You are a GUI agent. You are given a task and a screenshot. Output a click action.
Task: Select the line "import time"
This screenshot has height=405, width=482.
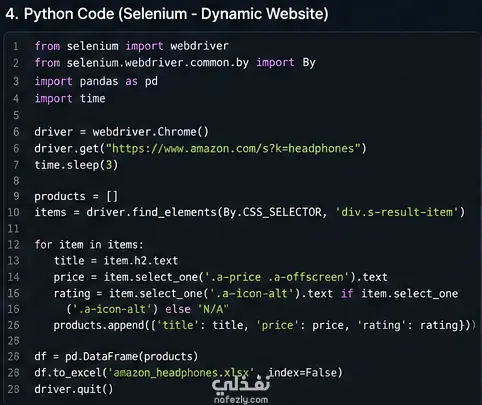point(70,98)
